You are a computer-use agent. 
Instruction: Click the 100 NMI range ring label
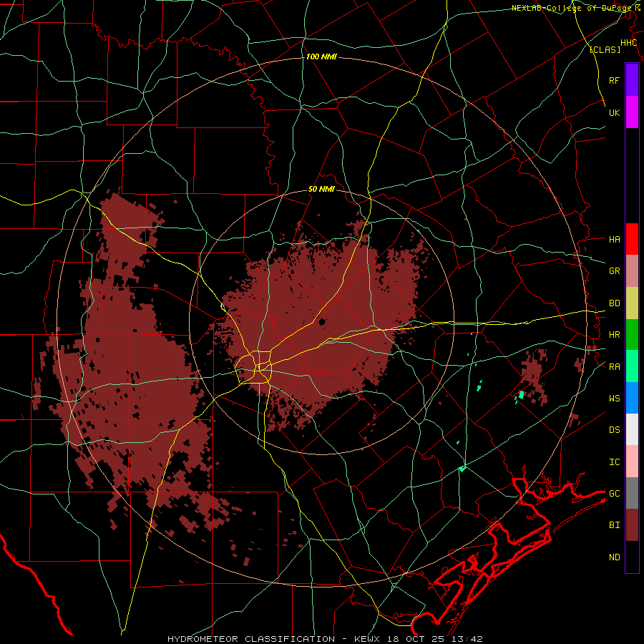(321, 57)
